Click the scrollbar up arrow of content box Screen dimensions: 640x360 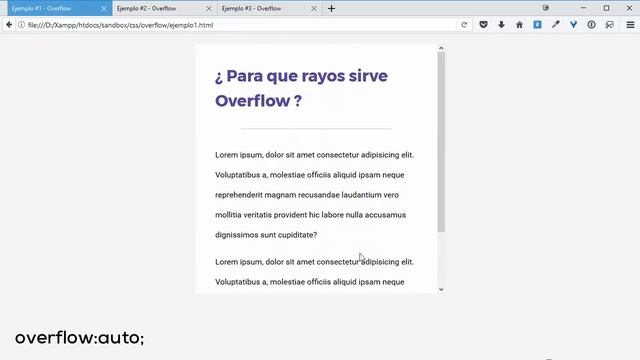(441, 48)
